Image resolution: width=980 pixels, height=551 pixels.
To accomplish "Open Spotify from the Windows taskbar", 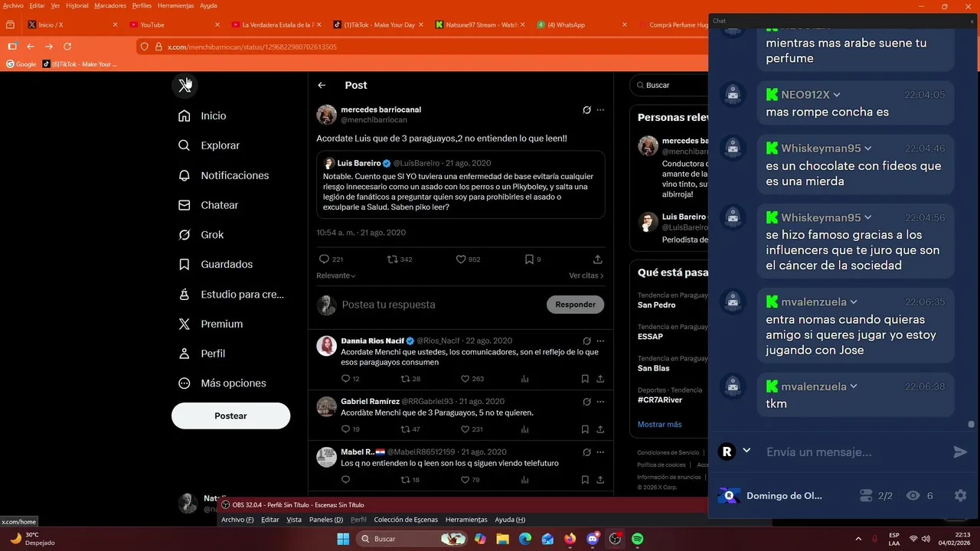I will click(x=637, y=539).
